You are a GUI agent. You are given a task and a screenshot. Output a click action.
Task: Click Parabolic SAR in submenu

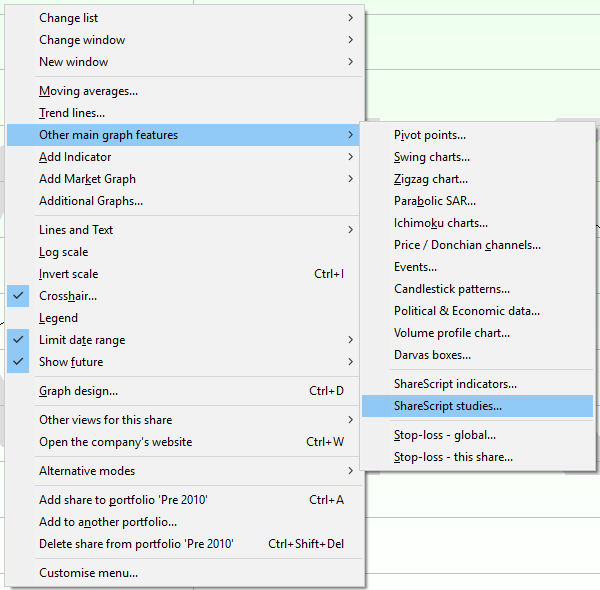pos(435,201)
